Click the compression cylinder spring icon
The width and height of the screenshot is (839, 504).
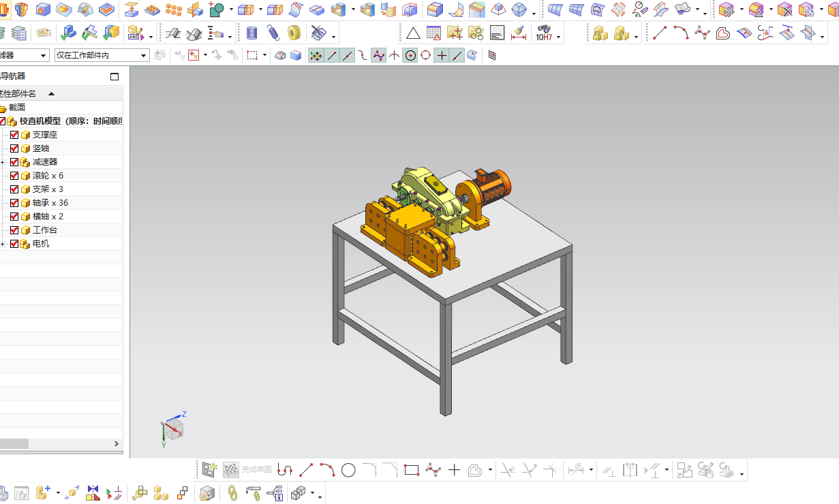252,33
